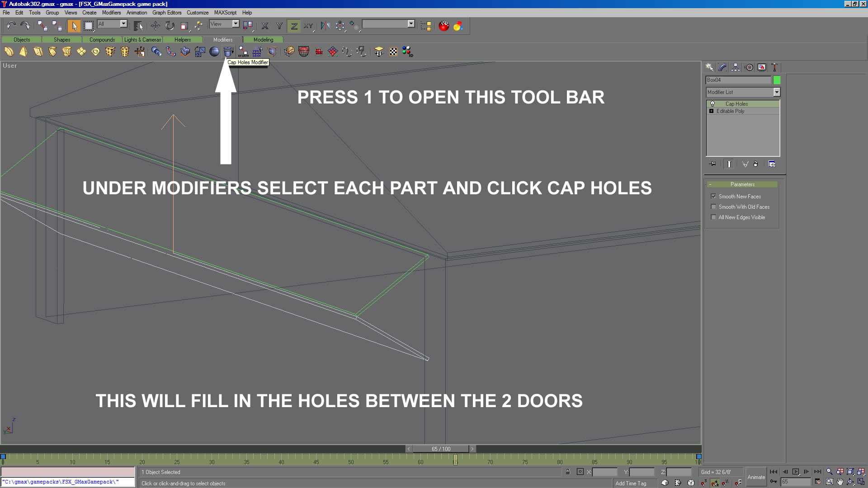The width and height of the screenshot is (868, 488).
Task: Select the Rotate tool icon
Action: coord(170,26)
